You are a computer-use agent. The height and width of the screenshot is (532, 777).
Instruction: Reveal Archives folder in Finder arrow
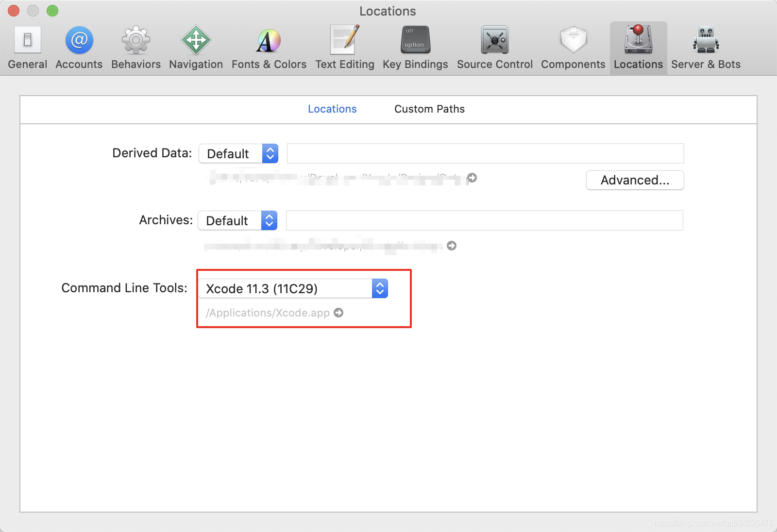452,246
